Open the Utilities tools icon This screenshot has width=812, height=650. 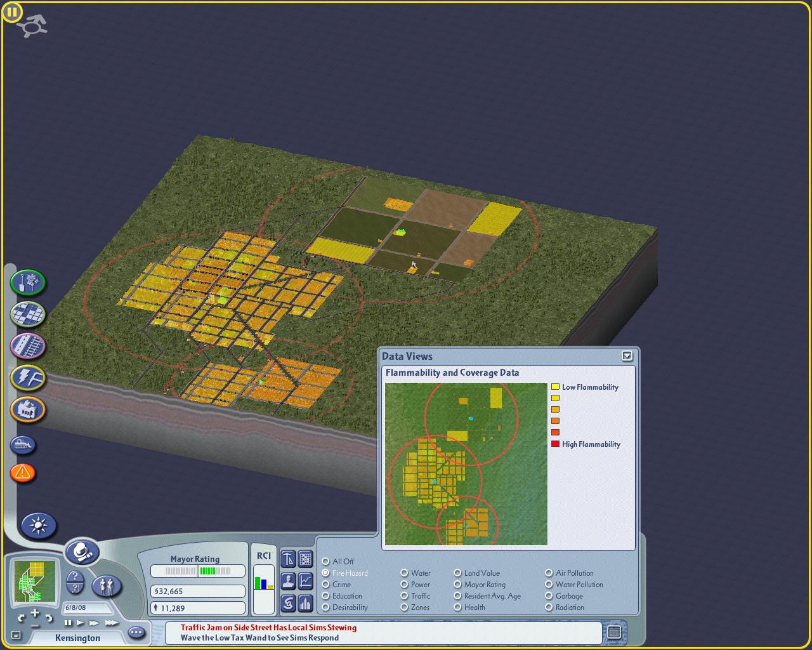28,378
